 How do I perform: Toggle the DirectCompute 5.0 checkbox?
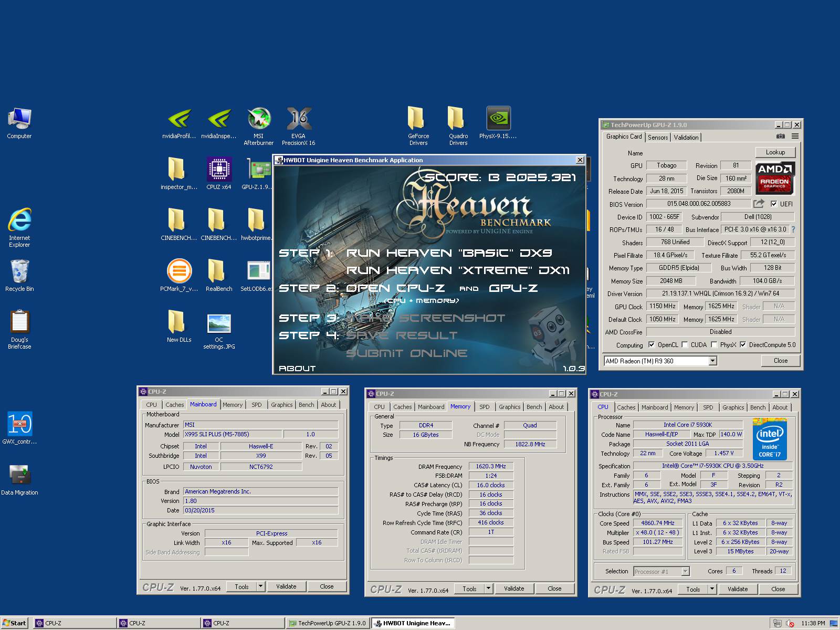point(743,345)
